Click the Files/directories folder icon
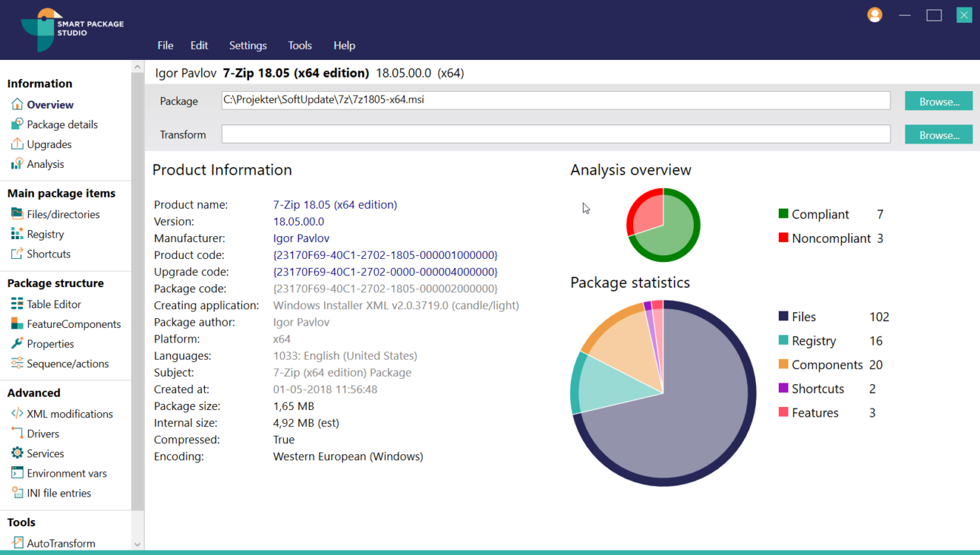 [x=17, y=214]
